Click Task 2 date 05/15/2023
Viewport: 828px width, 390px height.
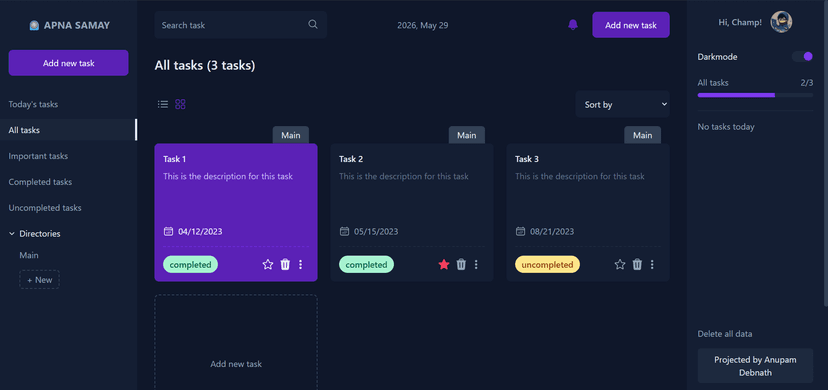376,231
